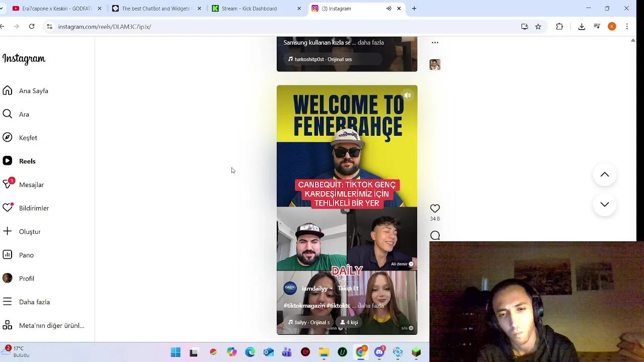The width and height of the screenshot is (644, 362).
Task: Open Chrome profile K avatar
Action: tap(612, 27)
